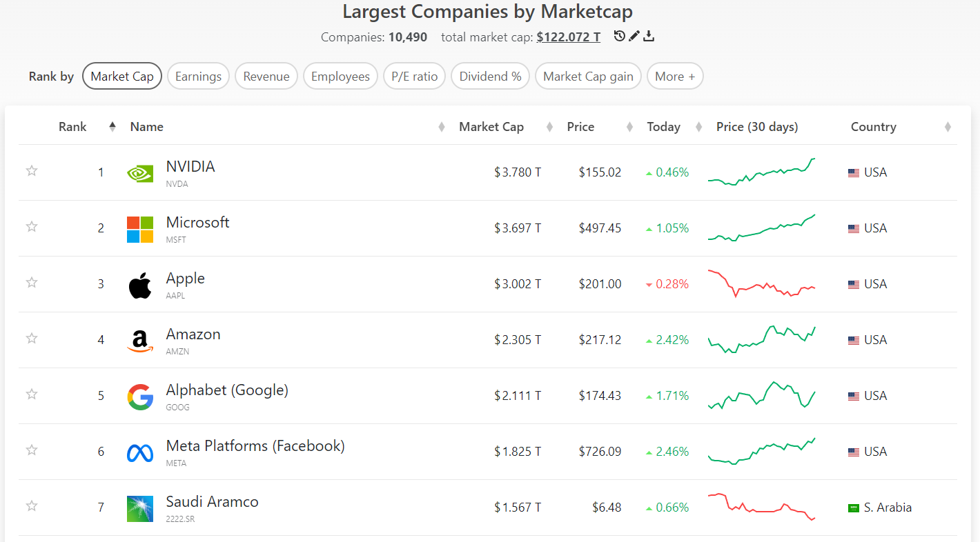980x542 pixels.
Task: Click the $122.072 T total market cap link
Action: 568,37
